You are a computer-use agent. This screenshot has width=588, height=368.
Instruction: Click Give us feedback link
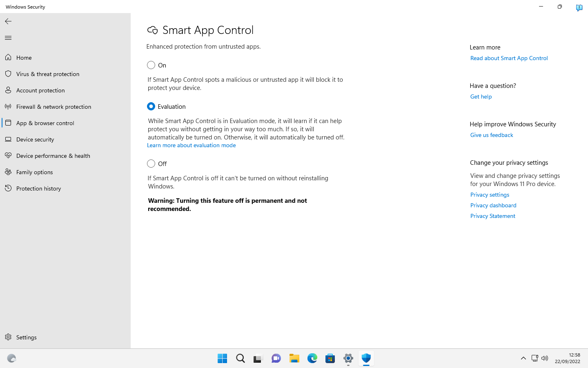492,135
